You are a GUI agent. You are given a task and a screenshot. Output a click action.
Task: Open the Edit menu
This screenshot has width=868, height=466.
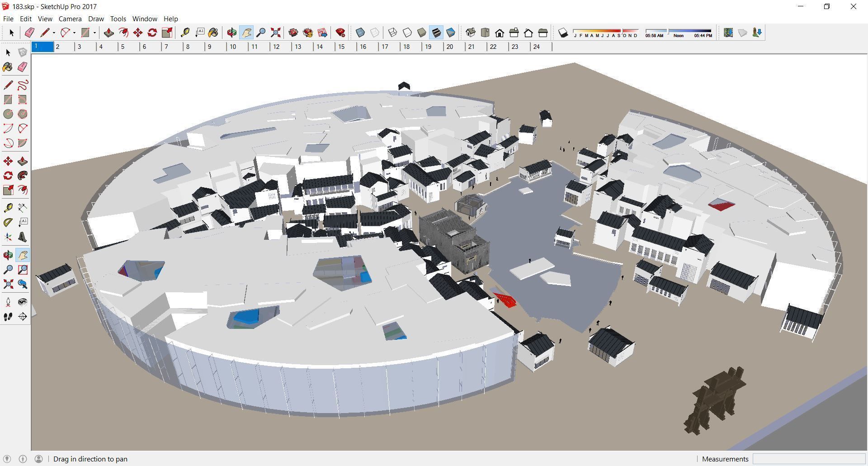pyautogui.click(x=26, y=19)
